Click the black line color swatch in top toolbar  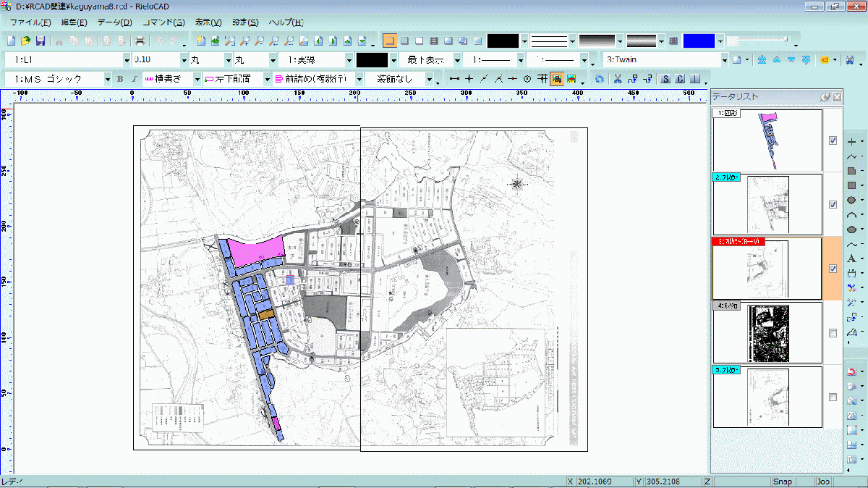pyautogui.click(x=503, y=41)
